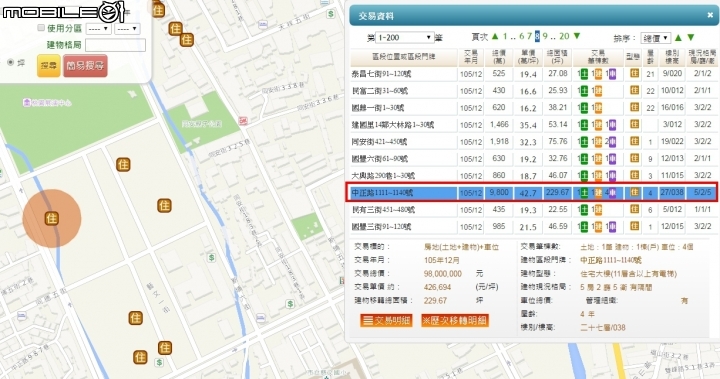Click the 區段位置或區段門牌 column header
The image size is (720, 379).
pyautogui.click(x=404, y=57)
